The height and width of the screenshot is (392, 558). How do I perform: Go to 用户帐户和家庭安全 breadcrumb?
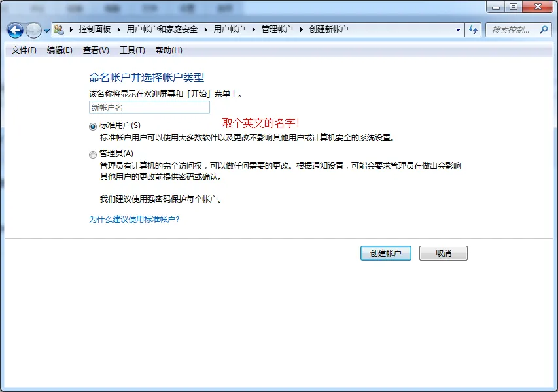coord(162,29)
